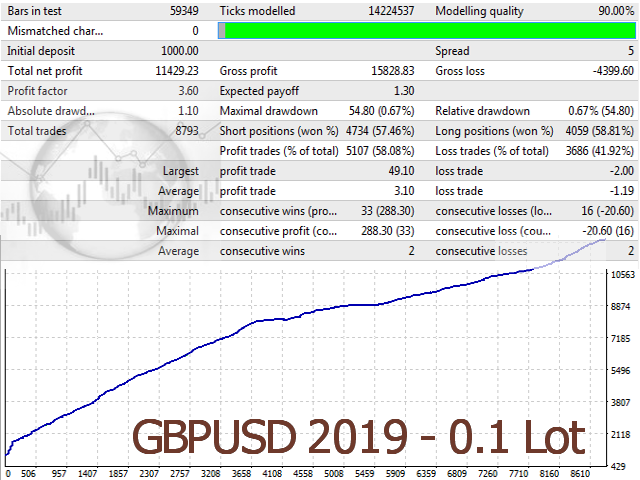
Task: Click Gross loss value -4399.60
Action: 613,71
